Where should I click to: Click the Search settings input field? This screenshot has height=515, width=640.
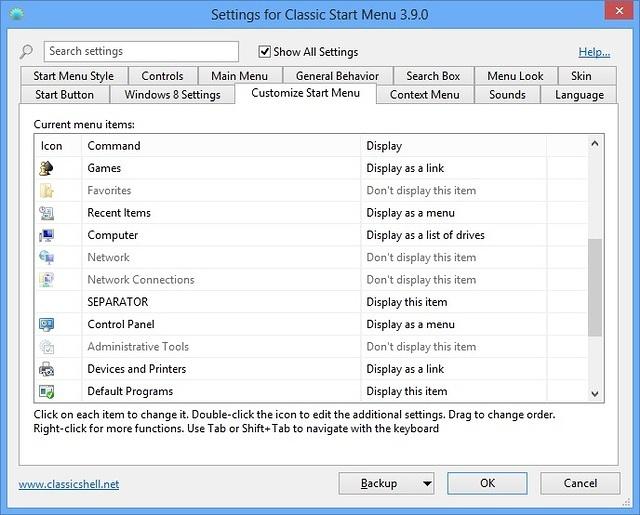(141, 51)
